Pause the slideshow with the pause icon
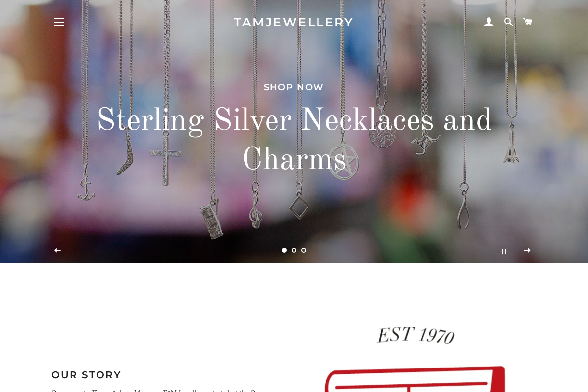This screenshot has height=392, width=588. (x=504, y=251)
